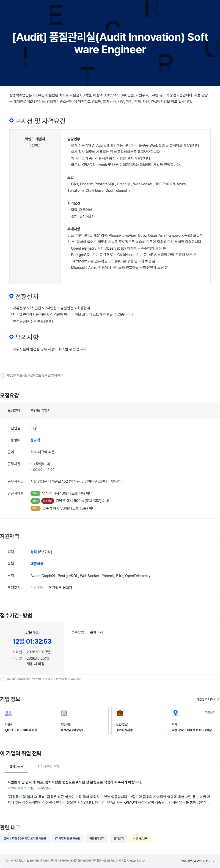This screenshot has width=220, height=868.
Task: Open the 문의 link for wrong info
Action: coord(50,375)
